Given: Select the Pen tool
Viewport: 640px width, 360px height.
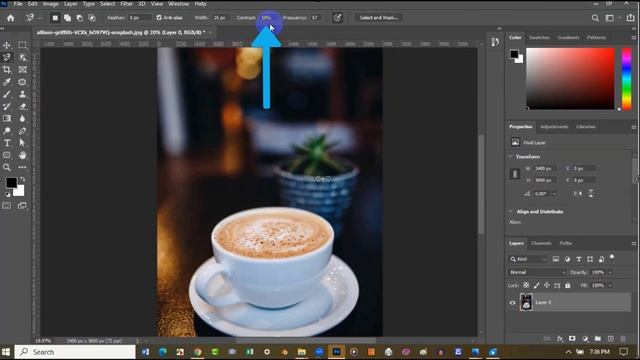Looking at the screenshot, I should tap(22, 131).
